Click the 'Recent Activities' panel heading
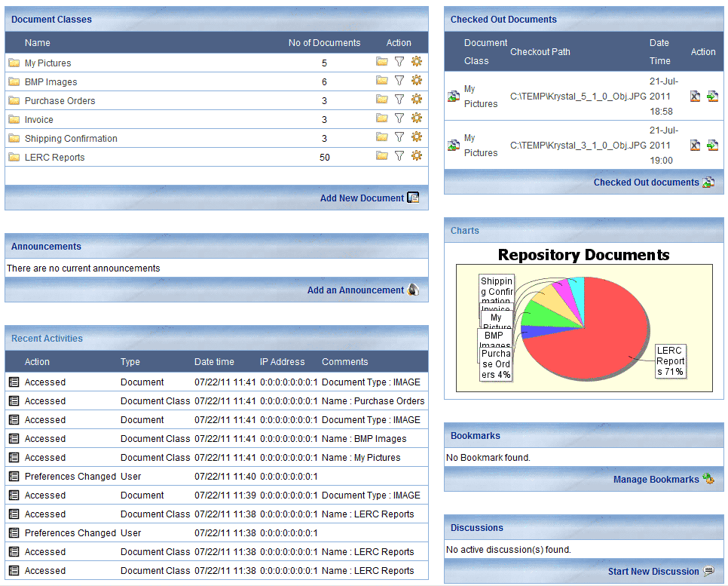This screenshot has width=728, height=586. click(x=47, y=339)
